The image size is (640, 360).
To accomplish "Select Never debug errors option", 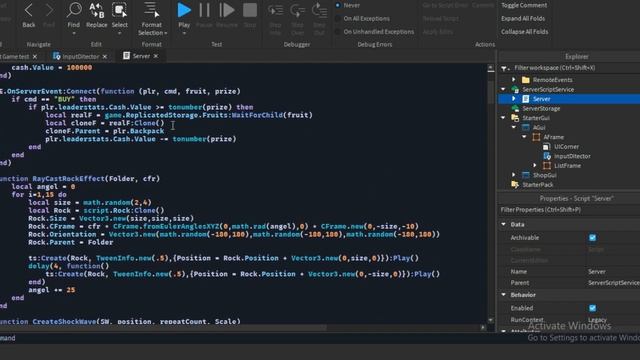I will pyautogui.click(x=338, y=5).
